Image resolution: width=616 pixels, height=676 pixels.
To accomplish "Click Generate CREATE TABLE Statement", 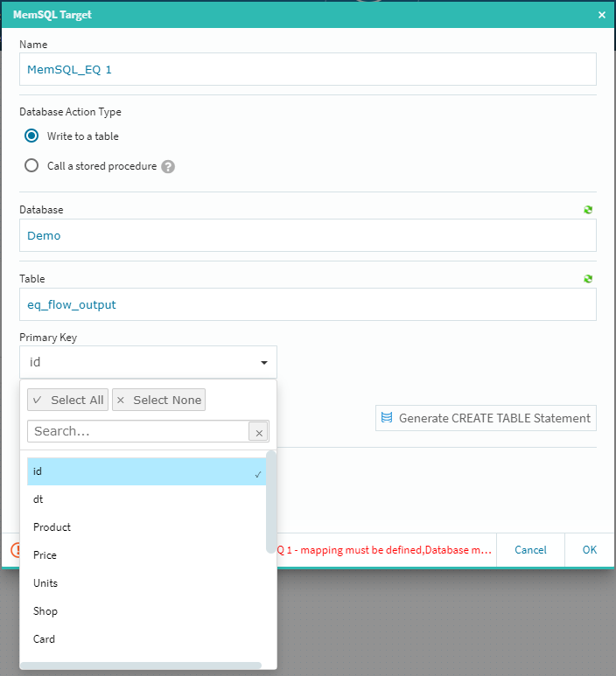I will (486, 418).
